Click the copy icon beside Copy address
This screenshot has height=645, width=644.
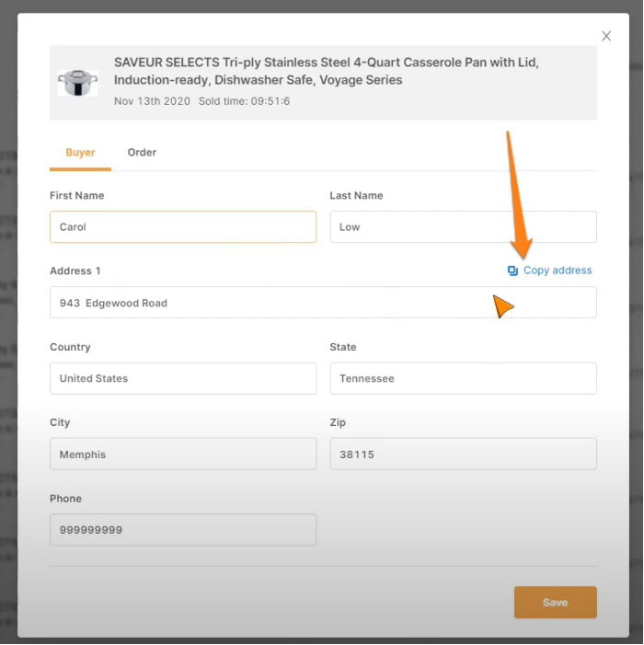[x=512, y=271]
